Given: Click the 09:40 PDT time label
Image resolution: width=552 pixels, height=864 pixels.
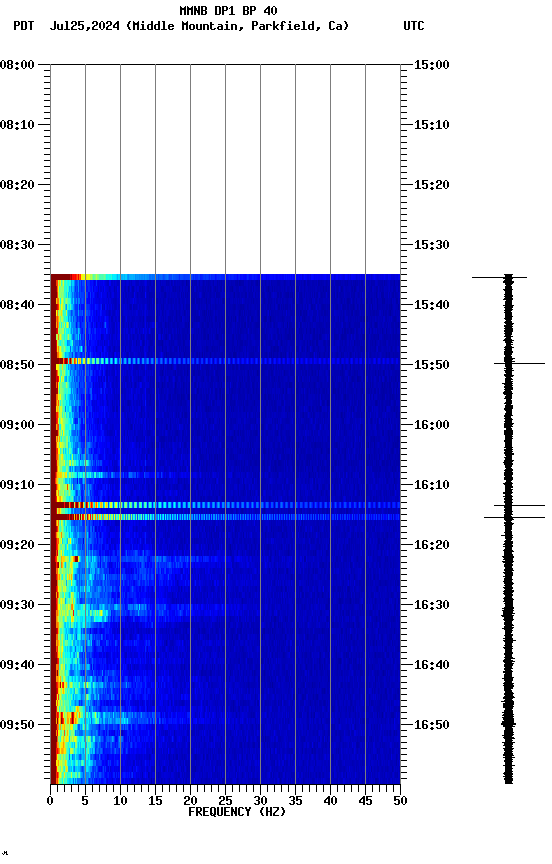Looking at the screenshot, I should coord(17,665).
